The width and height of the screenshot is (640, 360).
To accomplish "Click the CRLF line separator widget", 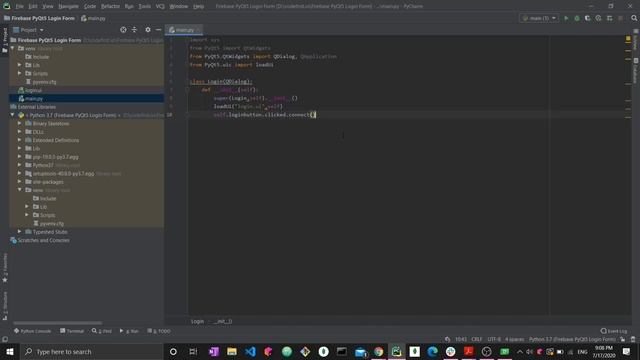I will click(476, 340).
